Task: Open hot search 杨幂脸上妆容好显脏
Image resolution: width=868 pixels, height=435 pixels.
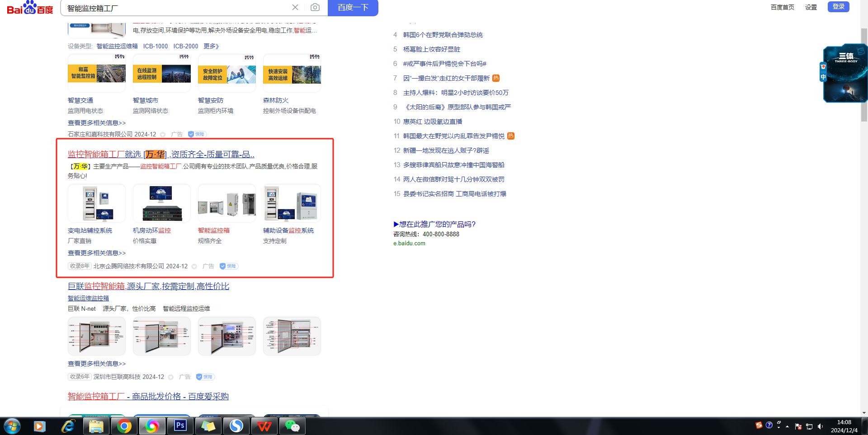Action: point(432,49)
